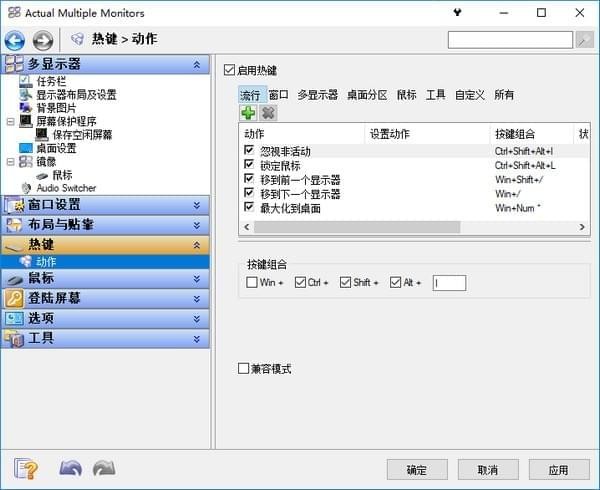This screenshot has width=600, height=490.
Task: Click the 设置动作 column header
Action: click(427, 134)
